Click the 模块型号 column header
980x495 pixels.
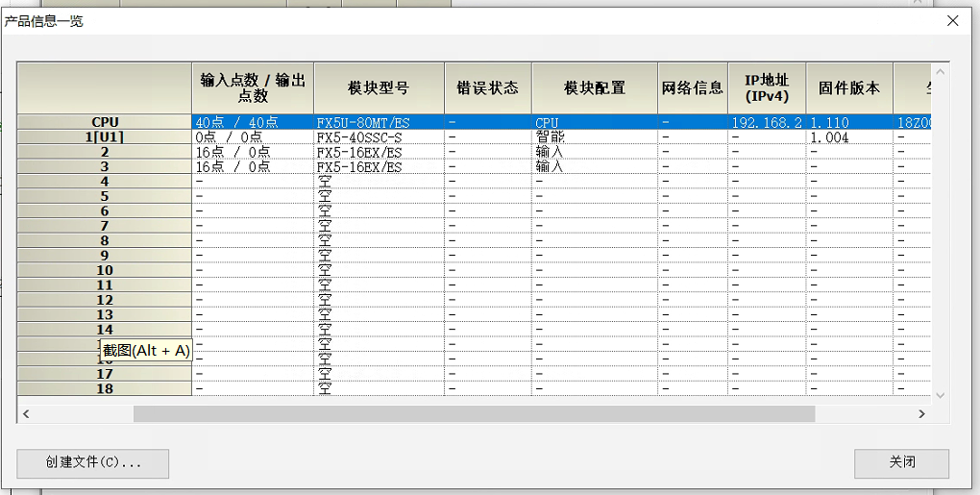(378, 88)
